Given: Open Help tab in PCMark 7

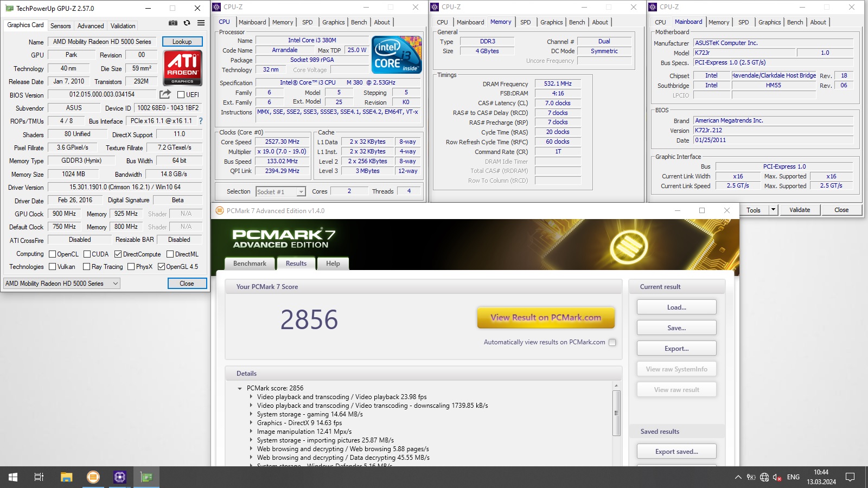Looking at the screenshot, I should 333,264.
